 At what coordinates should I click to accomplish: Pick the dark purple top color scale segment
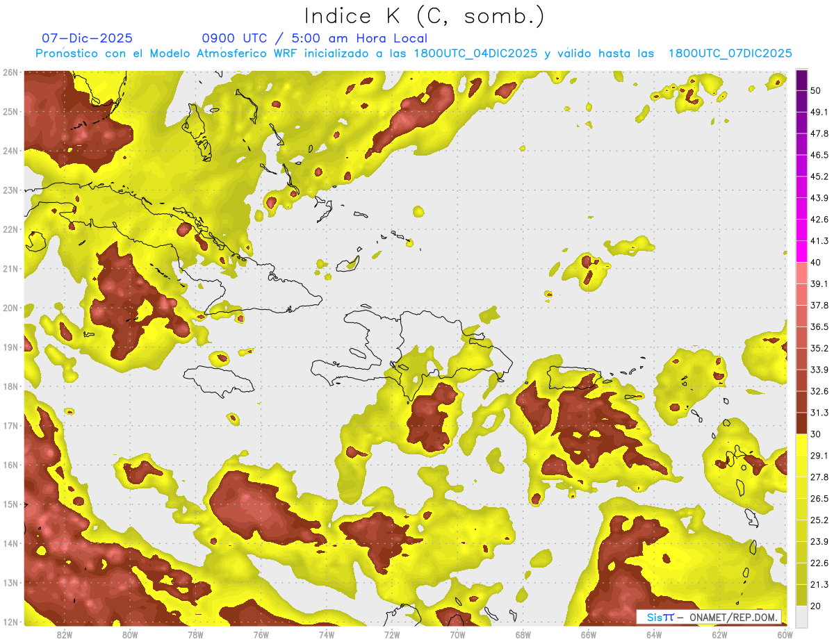(802, 81)
